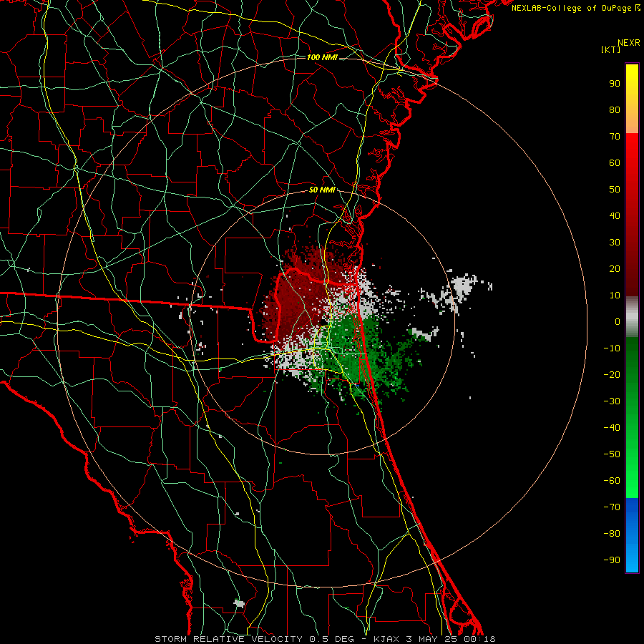Screen dimensions: 644x644
Task: Select the 30 value on the velocity scale
Action: pos(615,243)
